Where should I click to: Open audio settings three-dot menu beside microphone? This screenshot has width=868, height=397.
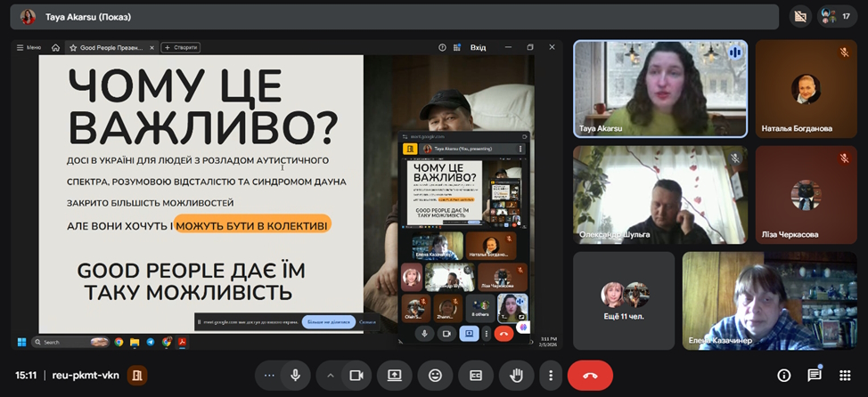(x=269, y=376)
